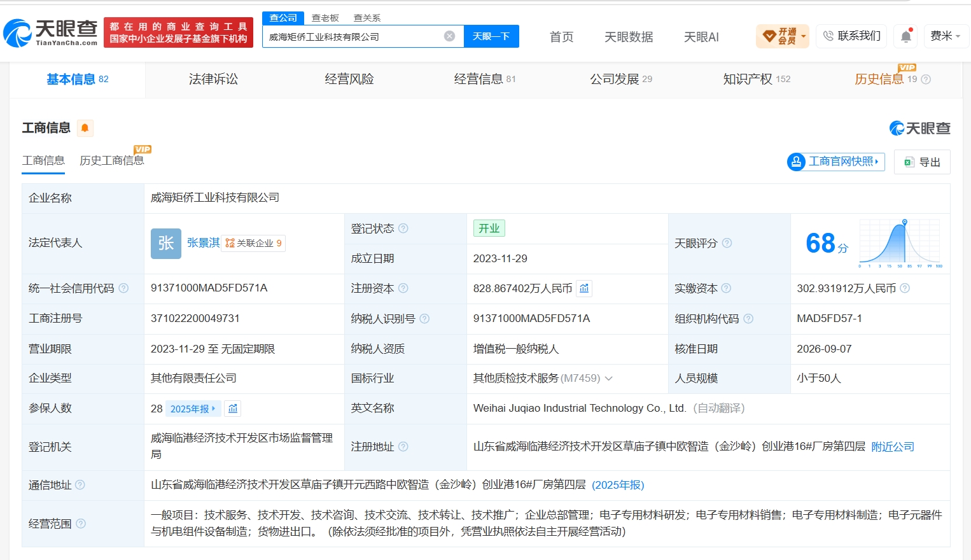The image size is (971, 560).
Task: Open legal representative 张景淇 link
Action: click(203, 243)
